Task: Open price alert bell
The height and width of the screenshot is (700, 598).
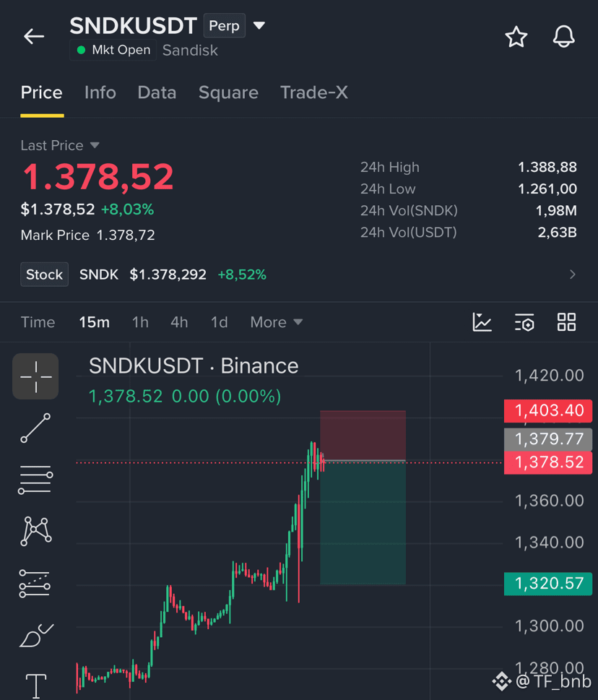Action: click(563, 37)
